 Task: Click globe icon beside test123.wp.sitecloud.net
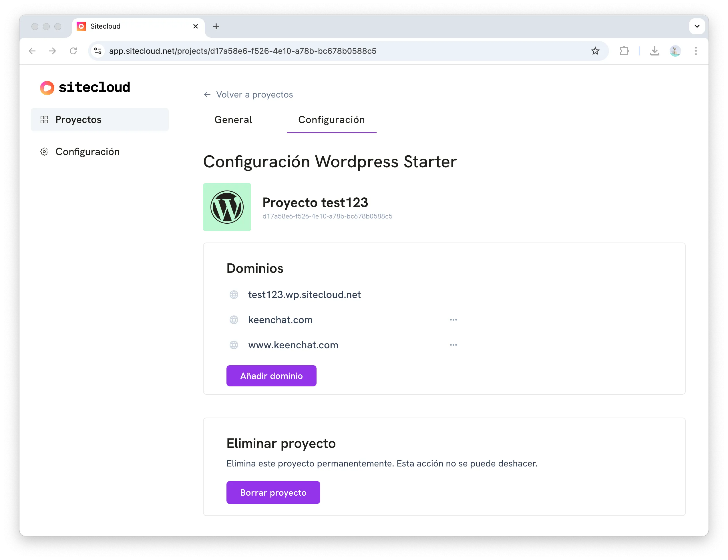(234, 295)
